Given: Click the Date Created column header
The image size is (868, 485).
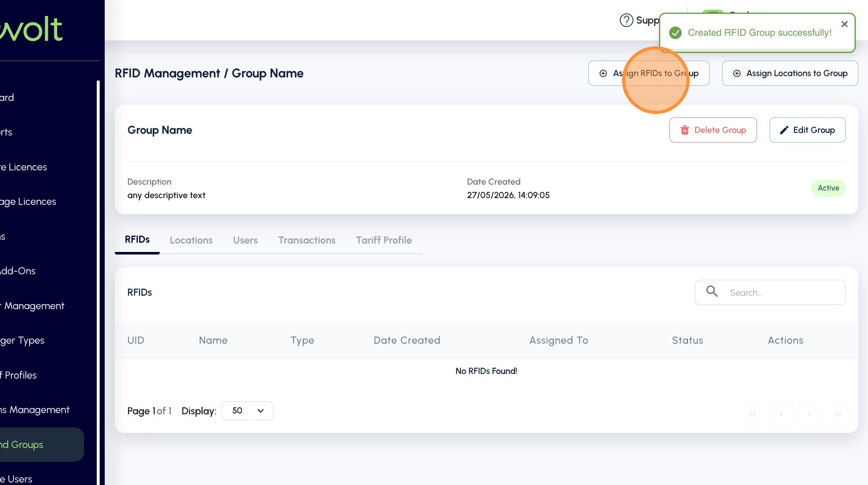Looking at the screenshot, I should click(407, 340).
